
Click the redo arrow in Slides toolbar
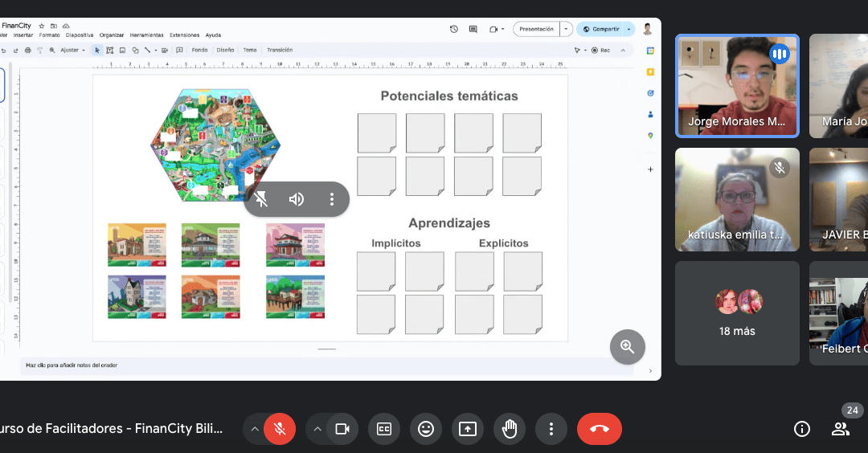15,51
